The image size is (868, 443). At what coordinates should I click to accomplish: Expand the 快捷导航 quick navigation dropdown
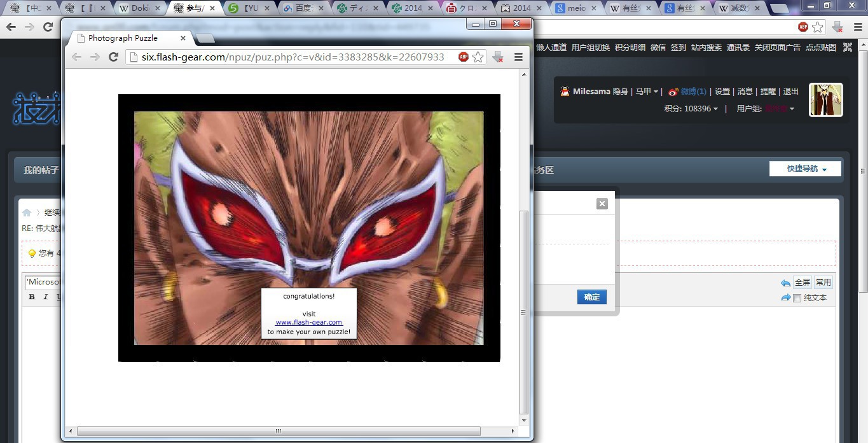click(x=805, y=169)
